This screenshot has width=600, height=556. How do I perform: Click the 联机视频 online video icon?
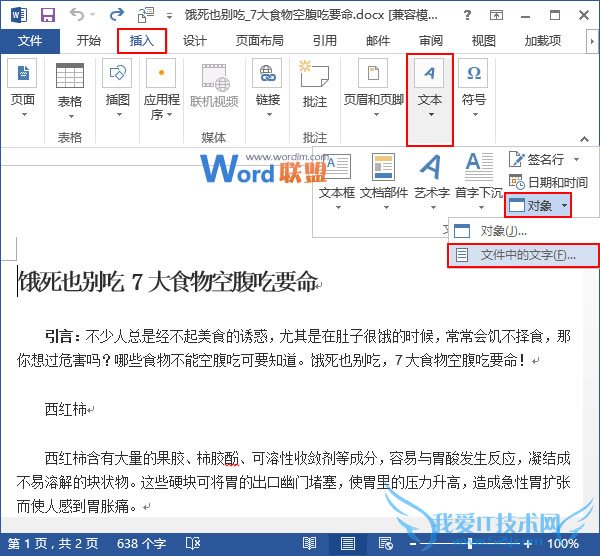point(214,83)
